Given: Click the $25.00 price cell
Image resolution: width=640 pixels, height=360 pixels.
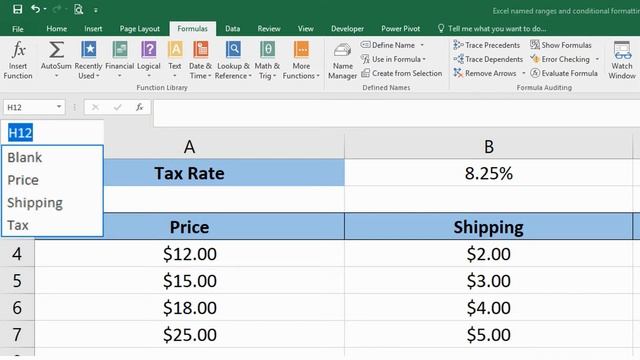Looking at the screenshot, I should pyautogui.click(x=189, y=335).
